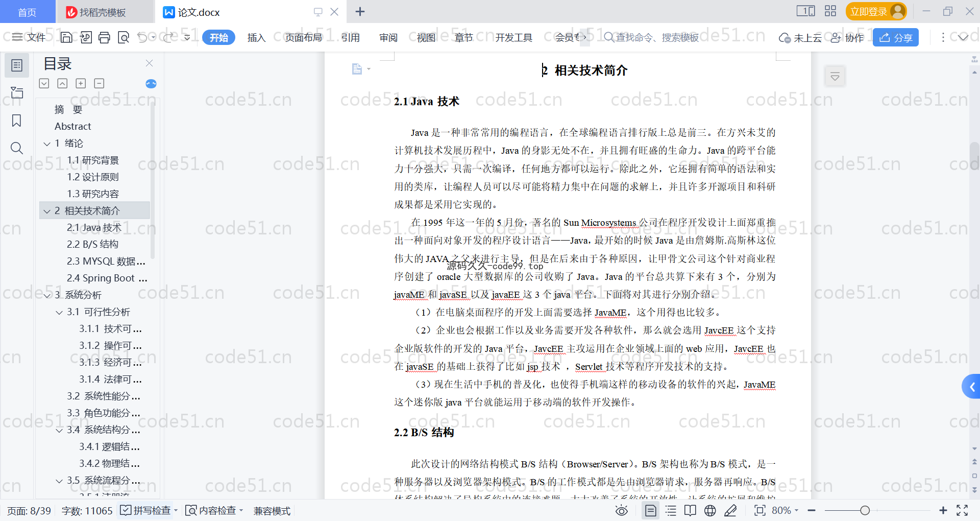This screenshot has width=980, height=521.
Task: Close the 目录 panel
Action: click(149, 63)
